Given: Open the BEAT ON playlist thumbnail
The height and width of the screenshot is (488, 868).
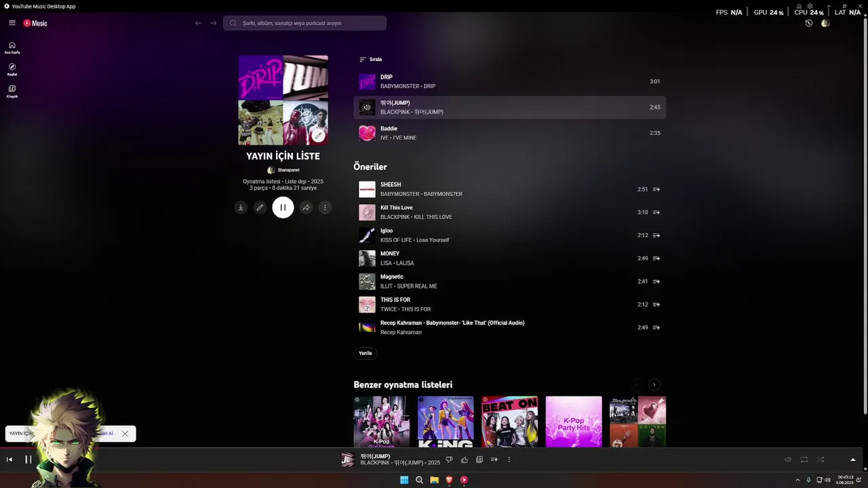Looking at the screenshot, I should coord(510,422).
